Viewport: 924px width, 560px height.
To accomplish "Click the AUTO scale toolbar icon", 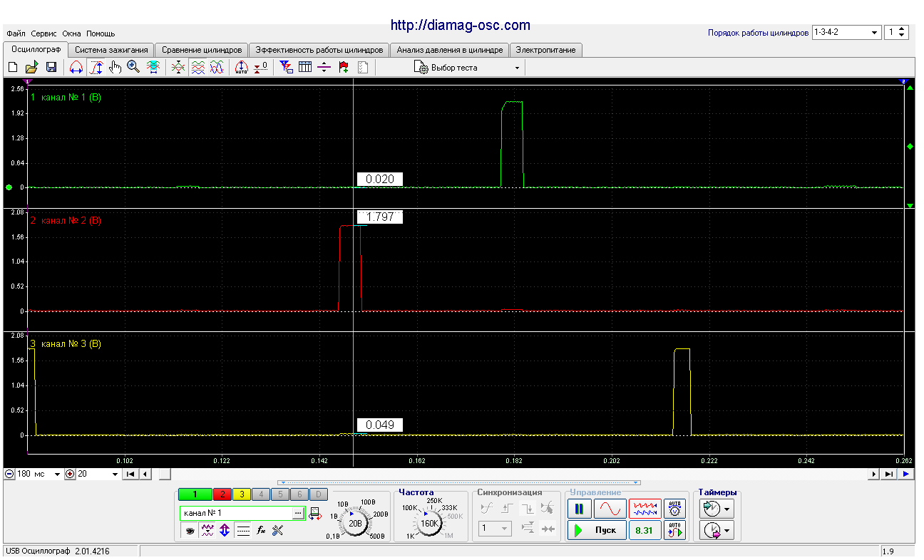I will [x=241, y=67].
